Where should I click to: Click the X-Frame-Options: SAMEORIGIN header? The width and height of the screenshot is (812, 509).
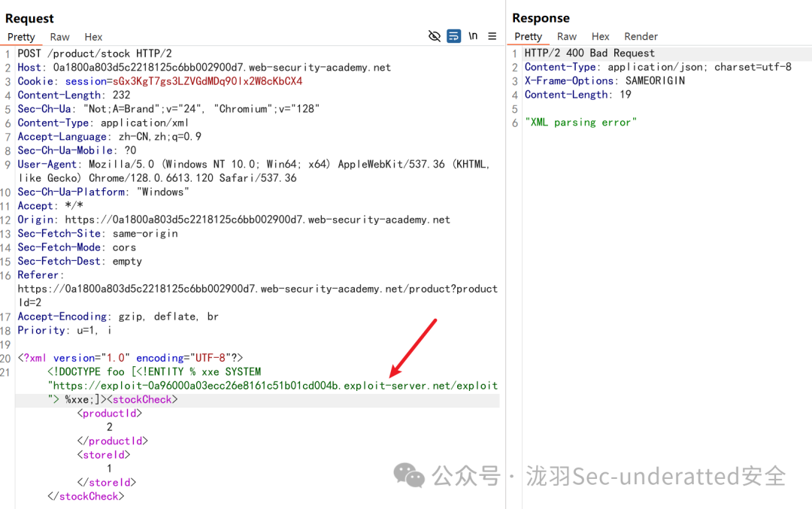pos(604,80)
